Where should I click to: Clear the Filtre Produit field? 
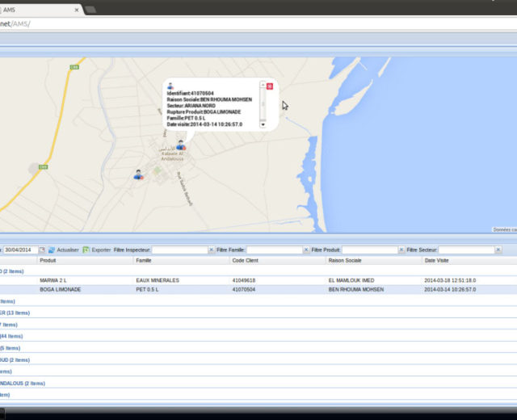(x=401, y=250)
